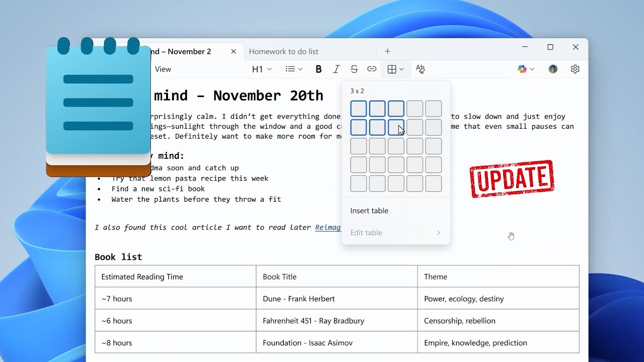Click the Censorship, rebellion cell
The height and width of the screenshot is (362, 644).
[498, 321]
